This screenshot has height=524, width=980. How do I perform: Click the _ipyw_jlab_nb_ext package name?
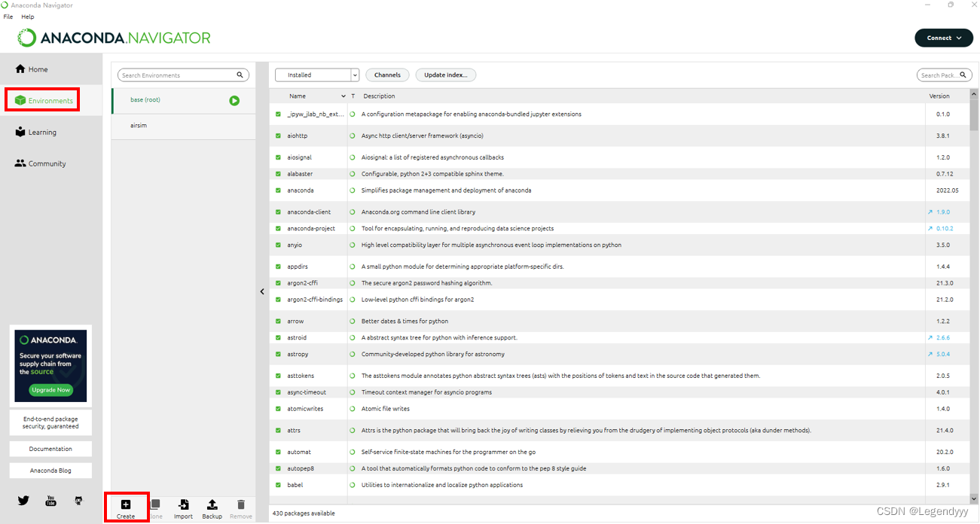[x=316, y=114]
